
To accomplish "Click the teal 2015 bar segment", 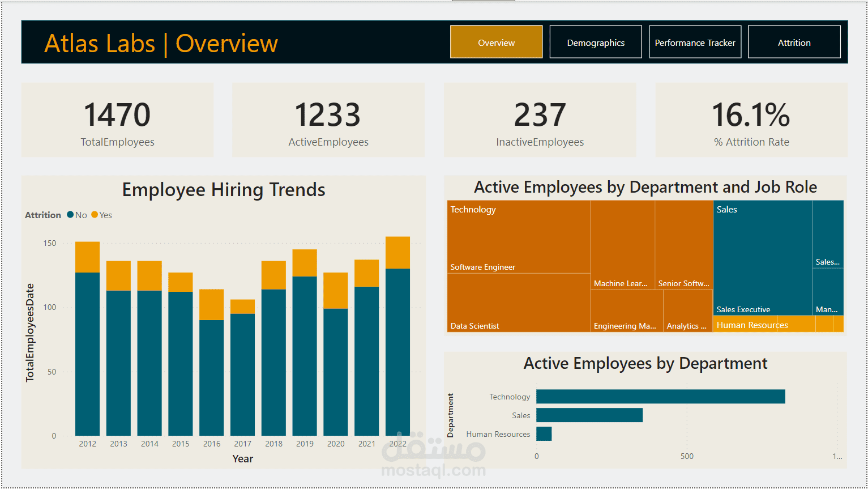I will [x=181, y=364].
